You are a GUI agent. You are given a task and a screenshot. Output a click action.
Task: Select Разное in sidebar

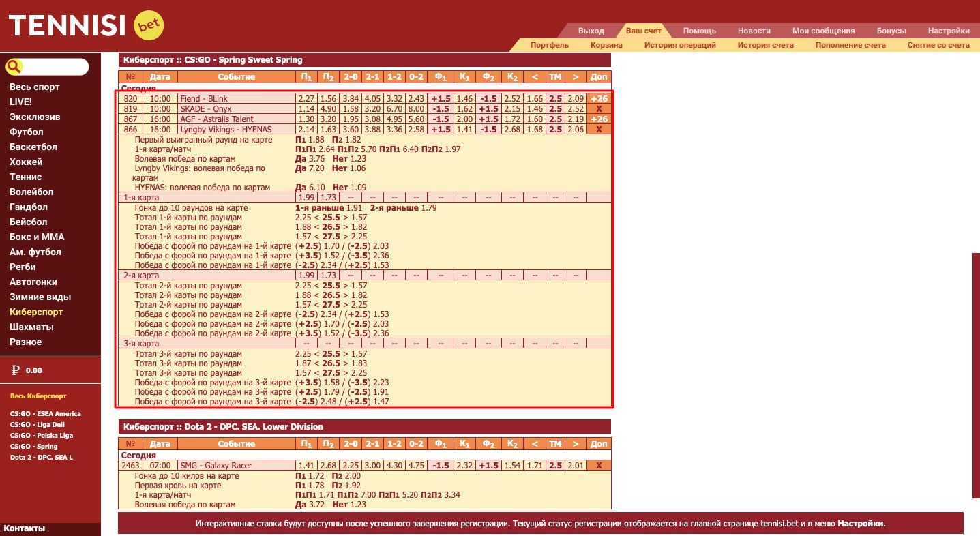click(26, 342)
